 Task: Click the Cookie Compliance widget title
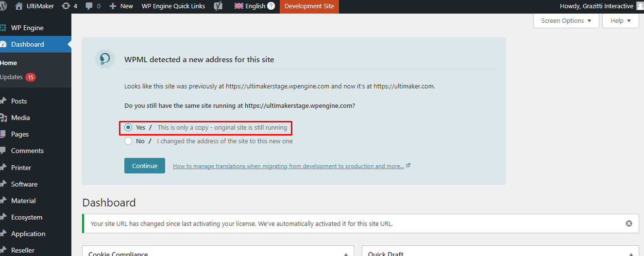(x=118, y=254)
